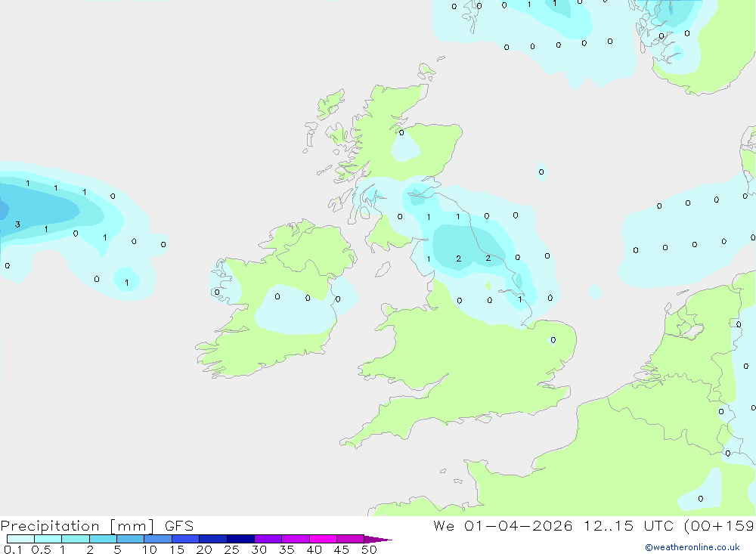Click the legend value '0.1'

13,549
